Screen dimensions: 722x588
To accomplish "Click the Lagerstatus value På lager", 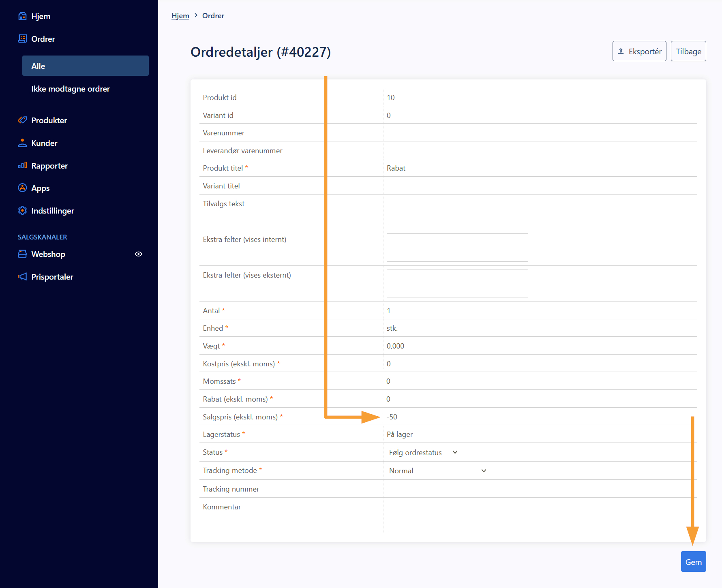I will [400, 434].
